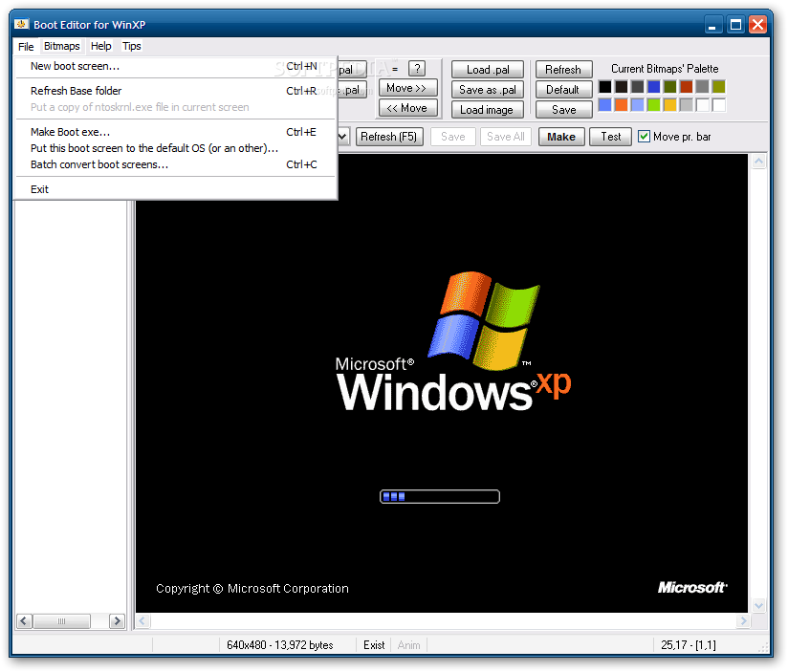Reset the palette with the Default button
The image size is (788, 672).
tap(563, 90)
